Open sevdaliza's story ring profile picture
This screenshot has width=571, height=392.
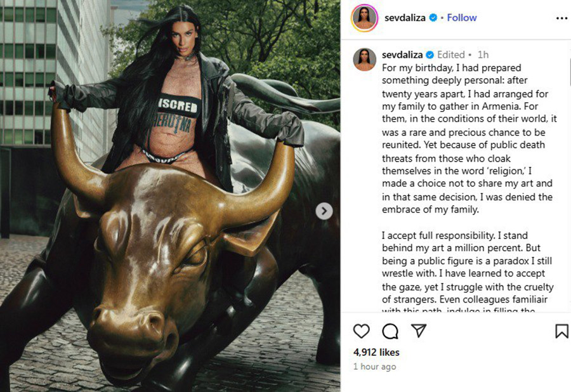point(365,18)
